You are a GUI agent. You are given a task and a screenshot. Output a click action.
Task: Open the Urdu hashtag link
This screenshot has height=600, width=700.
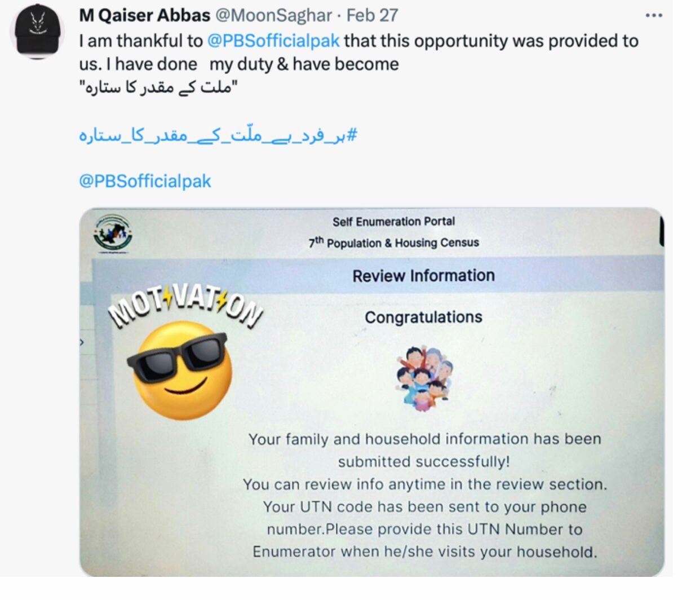pyautogui.click(x=218, y=135)
